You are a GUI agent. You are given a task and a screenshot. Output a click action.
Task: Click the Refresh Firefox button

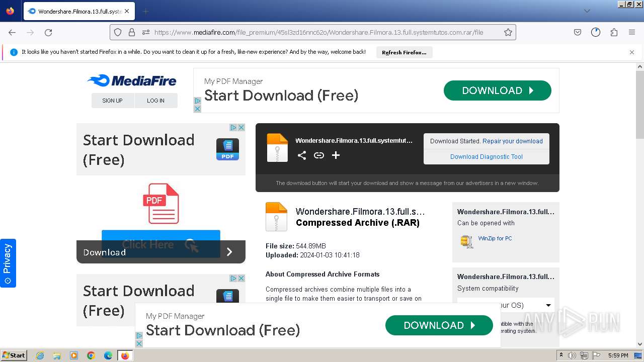pyautogui.click(x=404, y=52)
